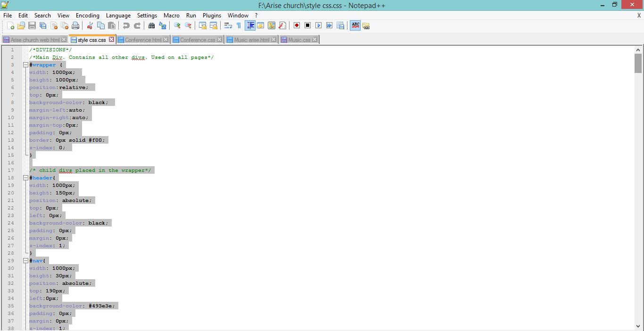Open the Encoding menu
This screenshot has width=644, height=331.
(x=88, y=16)
